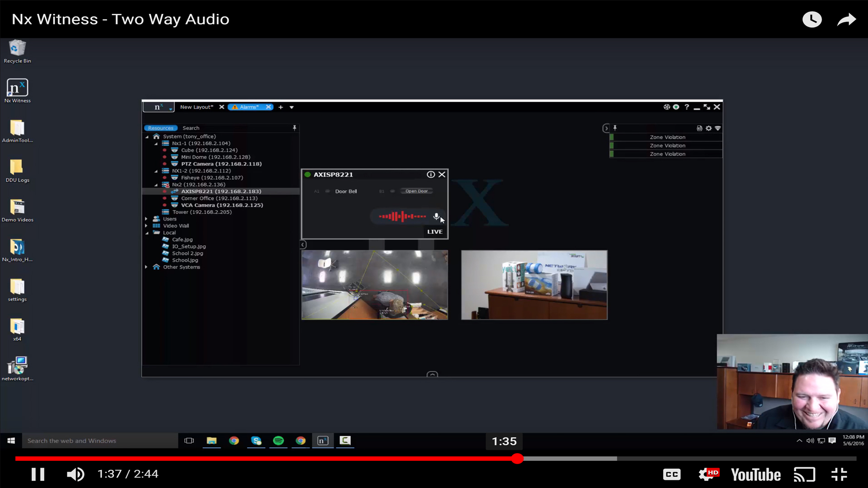The image size is (868, 488).
Task: Mute the YouTube video volume
Action: click(75, 474)
